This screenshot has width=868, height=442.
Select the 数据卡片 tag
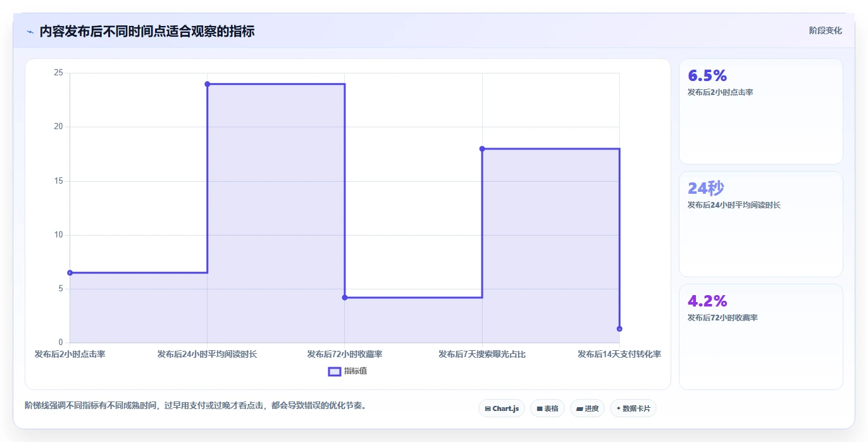coord(633,408)
